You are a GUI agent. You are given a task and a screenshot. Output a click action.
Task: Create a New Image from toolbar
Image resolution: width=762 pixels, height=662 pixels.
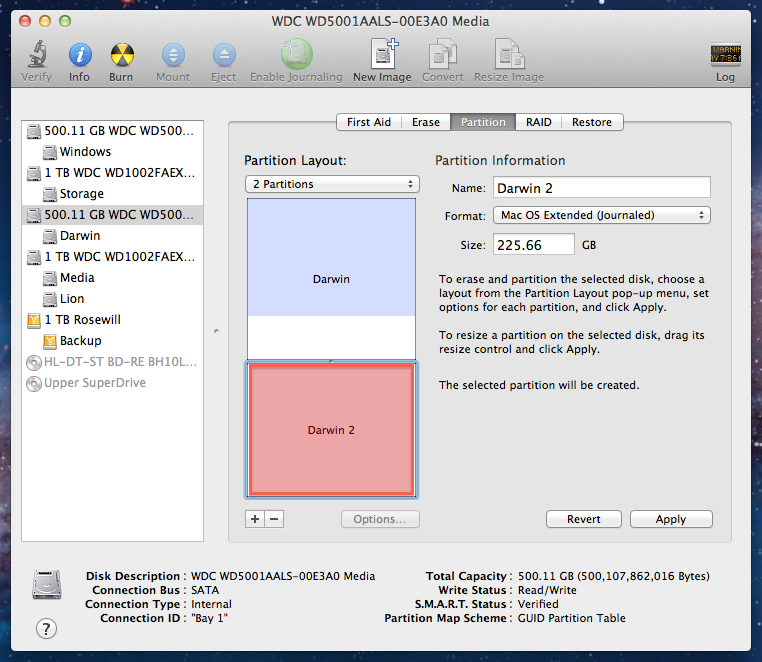point(383,53)
